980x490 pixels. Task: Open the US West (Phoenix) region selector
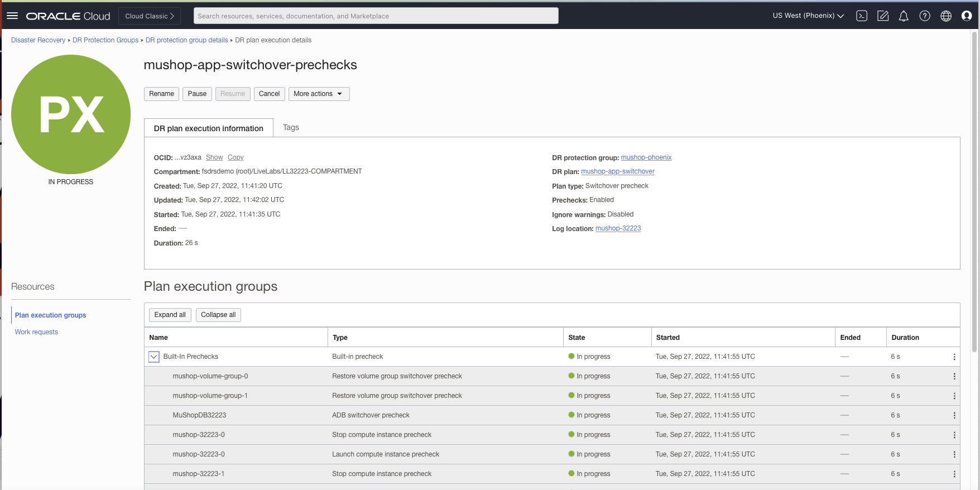pos(808,16)
